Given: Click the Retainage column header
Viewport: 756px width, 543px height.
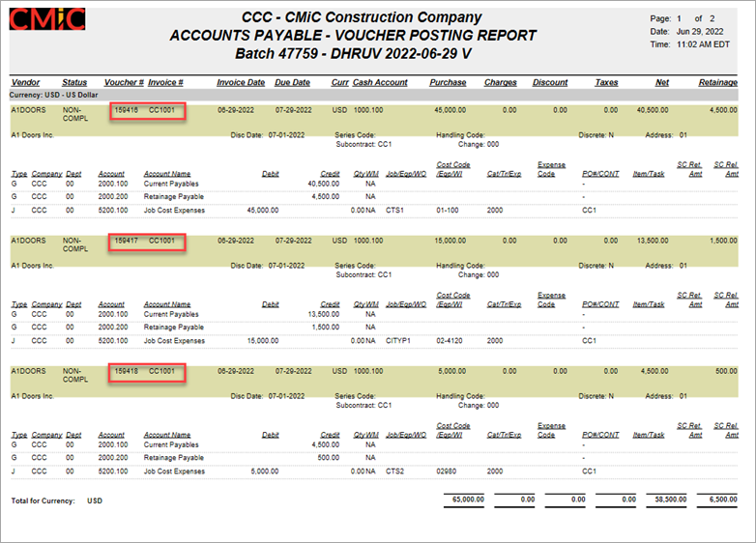Looking at the screenshot, I should [x=717, y=82].
